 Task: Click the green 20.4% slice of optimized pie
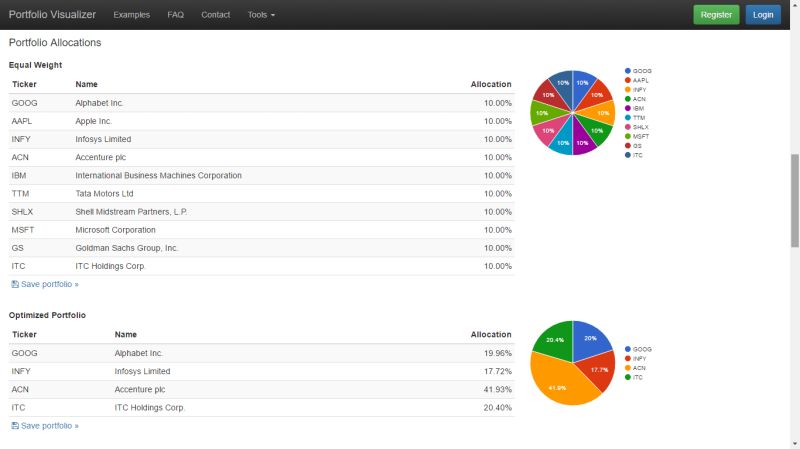tap(555, 340)
